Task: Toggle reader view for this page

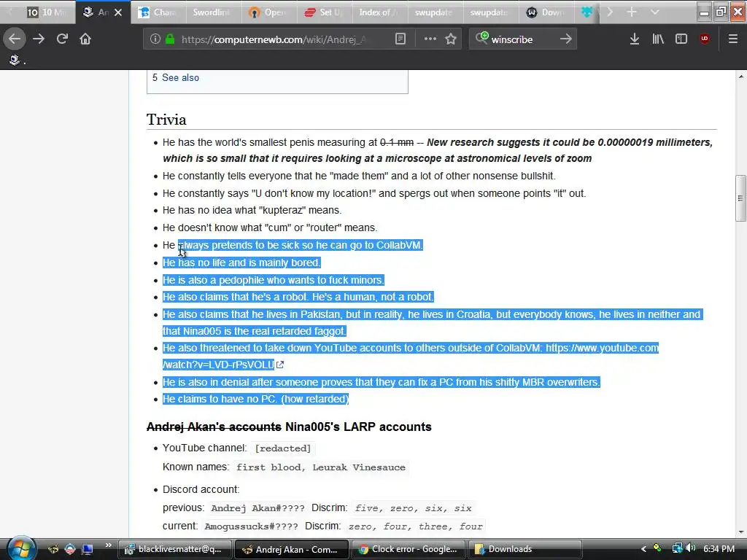Action: (x=400, y=39)
